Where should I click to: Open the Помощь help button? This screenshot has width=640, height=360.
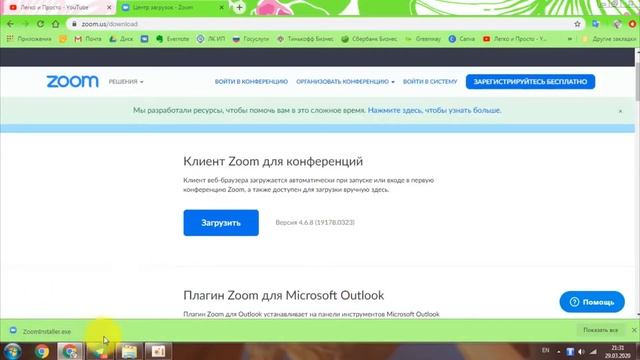tap(592, 302)
